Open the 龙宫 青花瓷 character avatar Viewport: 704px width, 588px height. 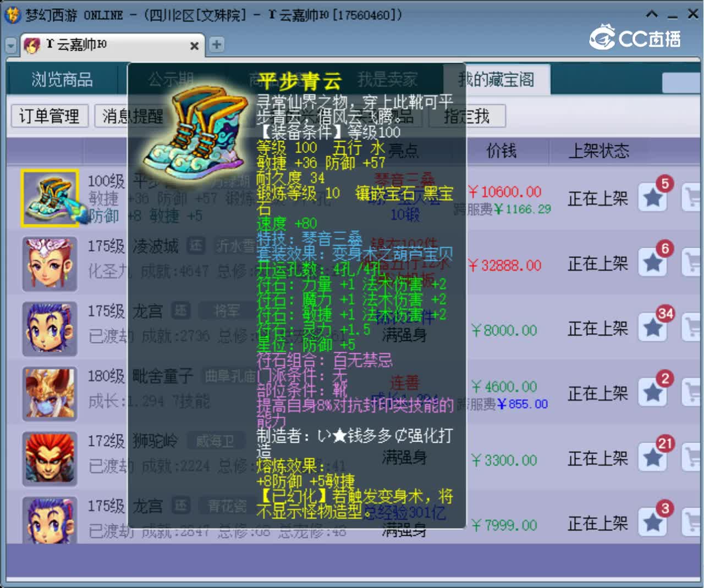(50, 519)
